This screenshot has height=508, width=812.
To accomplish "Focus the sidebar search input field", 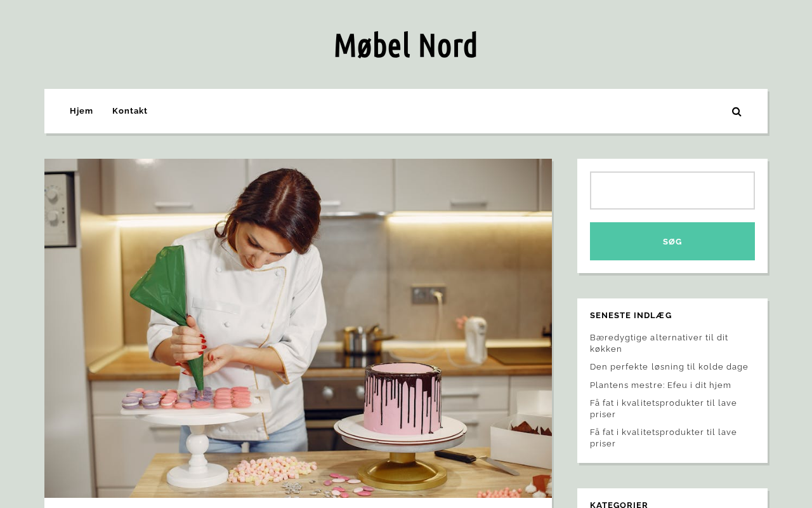I will click(x=672, y=190).
